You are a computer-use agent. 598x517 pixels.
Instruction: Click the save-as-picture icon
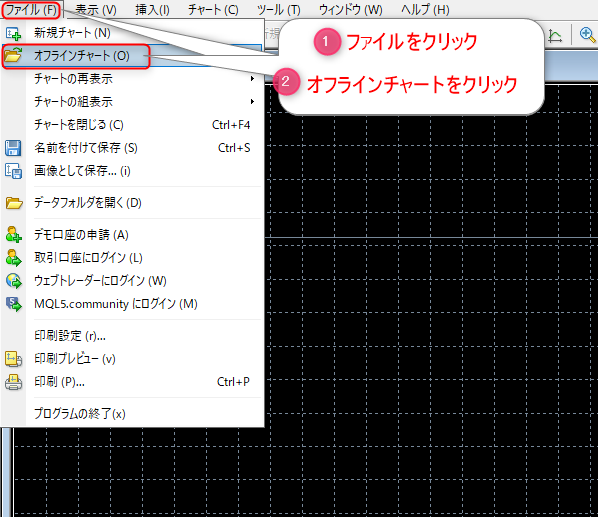pos(13,171)
